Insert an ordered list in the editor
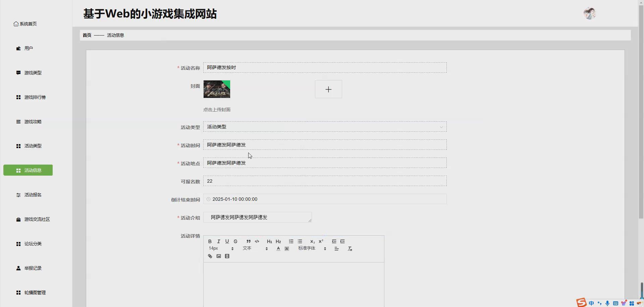The image size is (644, 307). coord(291,241)
